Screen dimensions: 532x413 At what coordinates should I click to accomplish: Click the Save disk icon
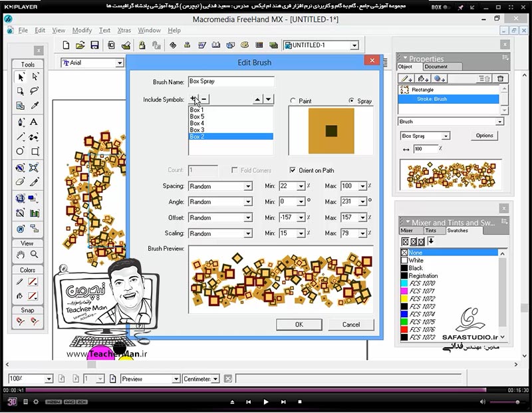click(x=94, y=45)
